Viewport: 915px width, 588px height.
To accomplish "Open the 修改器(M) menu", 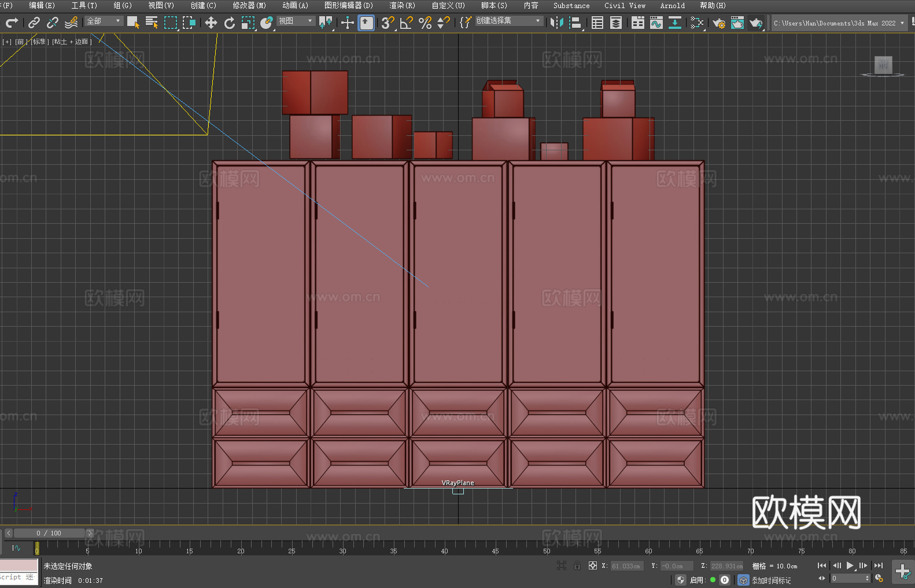I will point(249,5).
